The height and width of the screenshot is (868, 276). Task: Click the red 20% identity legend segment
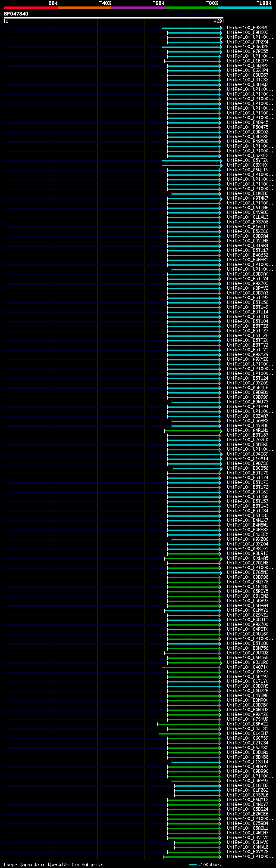click(31, 8)
